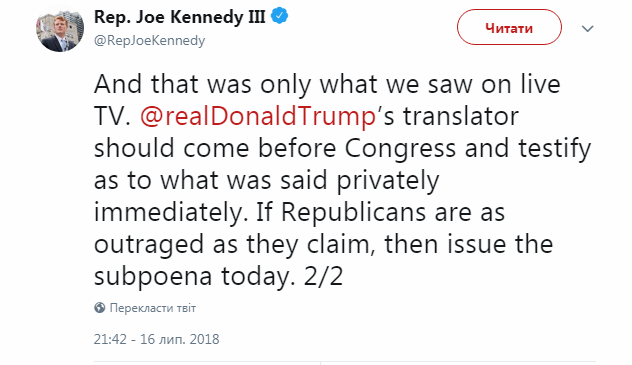Click the 2/2 marker ending the tweet
Screen dimensions: 632x365
coord(323,276)
